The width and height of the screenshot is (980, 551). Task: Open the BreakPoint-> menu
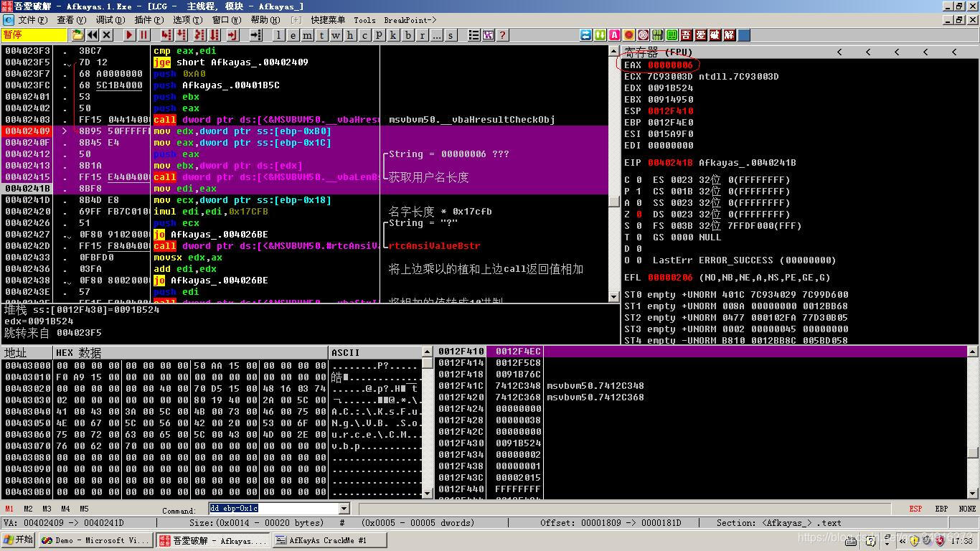(410, 20)
